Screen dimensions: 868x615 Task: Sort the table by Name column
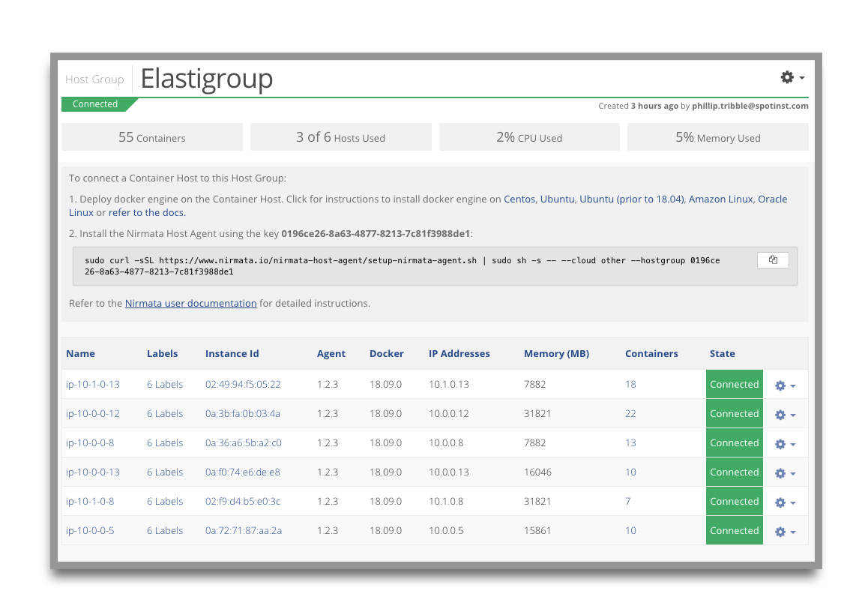tap(80, 353)
